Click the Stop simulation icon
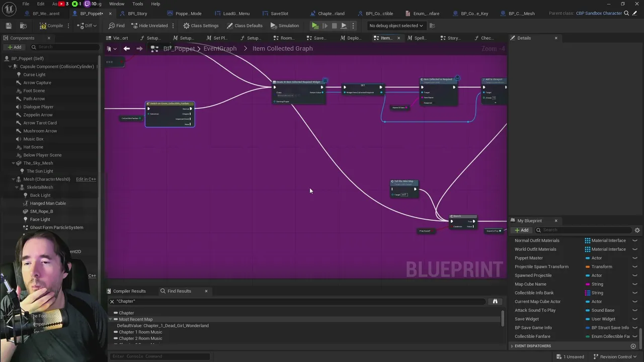The image size is (644, 362). coord(334,26)
